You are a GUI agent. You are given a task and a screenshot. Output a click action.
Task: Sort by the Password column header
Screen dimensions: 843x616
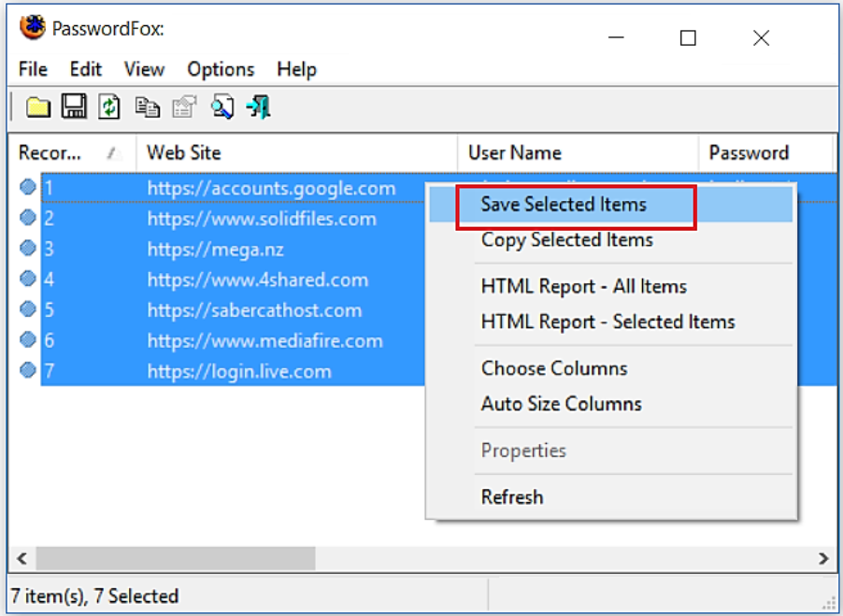[765, 153]
